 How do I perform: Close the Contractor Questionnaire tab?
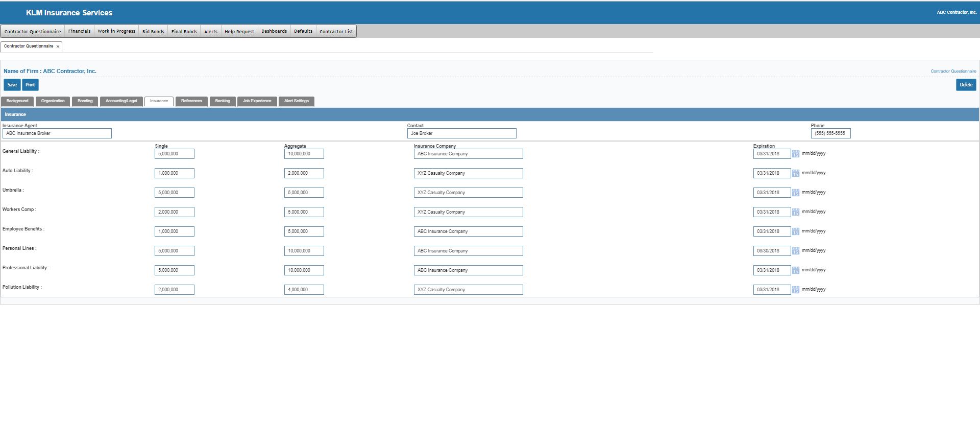click(x=58, y=46)
